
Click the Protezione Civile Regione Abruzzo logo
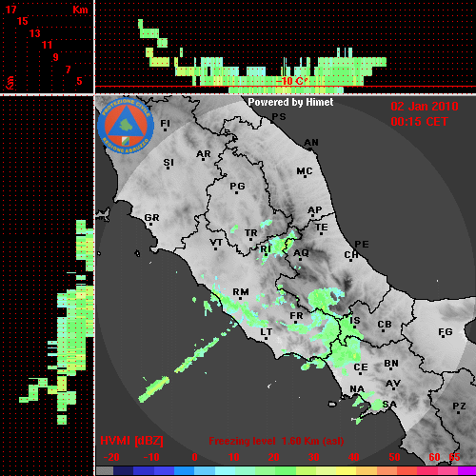click(126, 126)
